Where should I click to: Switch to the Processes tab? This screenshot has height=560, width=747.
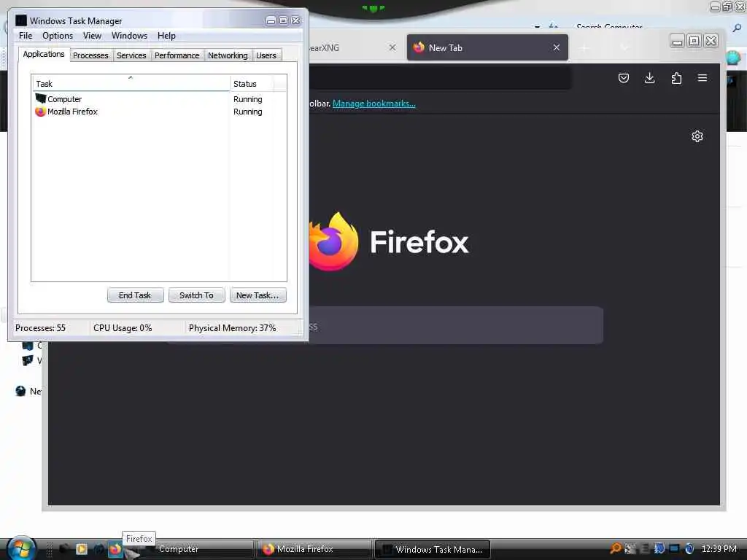coord(90,55)
